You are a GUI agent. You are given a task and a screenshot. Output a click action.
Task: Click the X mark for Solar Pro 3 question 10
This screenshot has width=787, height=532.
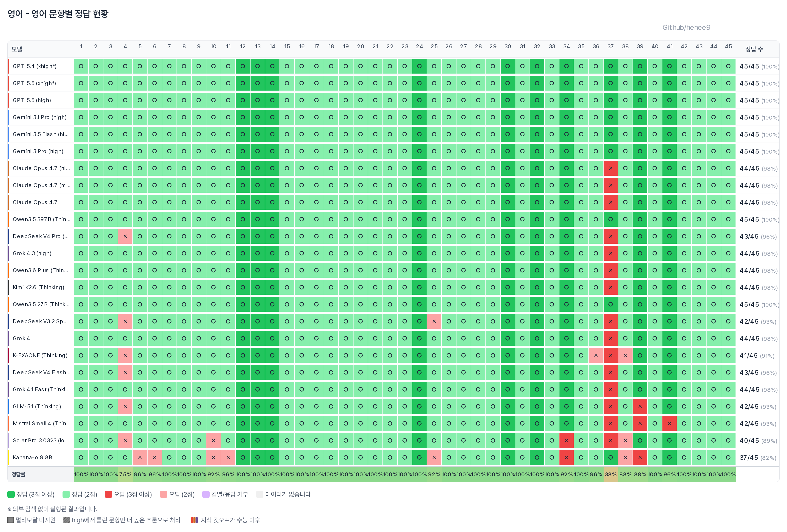213,440
